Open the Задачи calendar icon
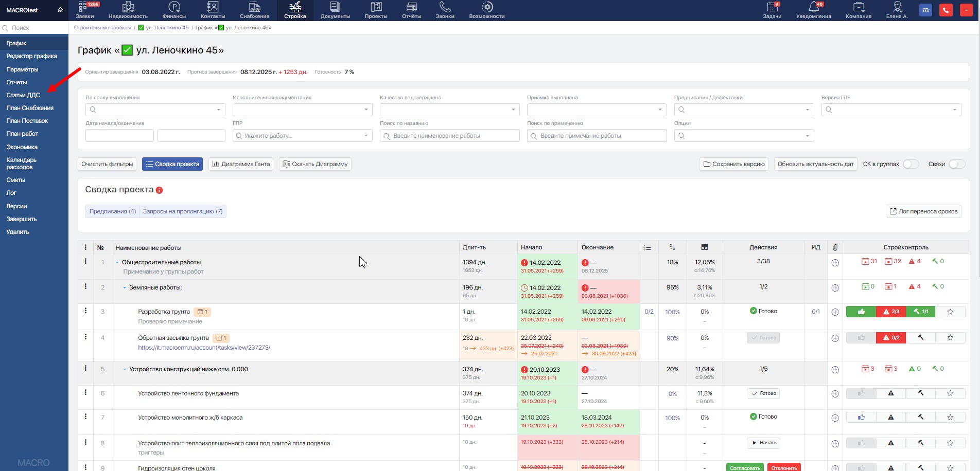This screenshot has height=471, width=980. tap(772, 7)
